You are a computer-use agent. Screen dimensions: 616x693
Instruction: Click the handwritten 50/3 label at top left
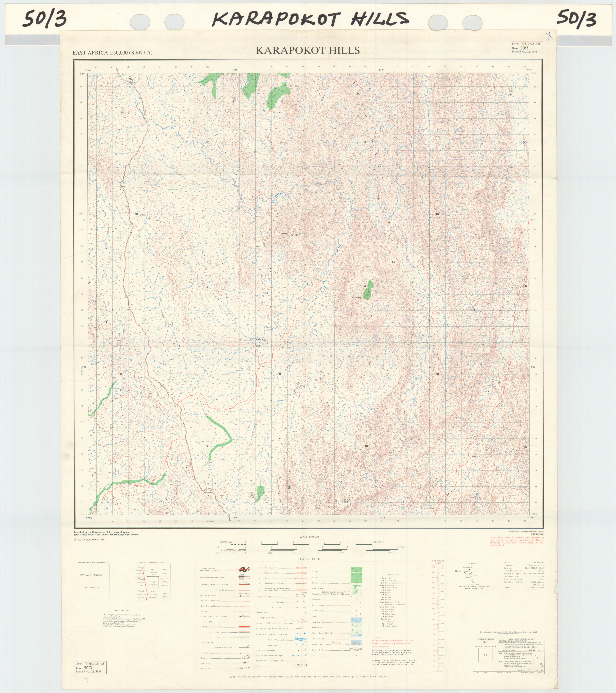click(x=44, y=18)
